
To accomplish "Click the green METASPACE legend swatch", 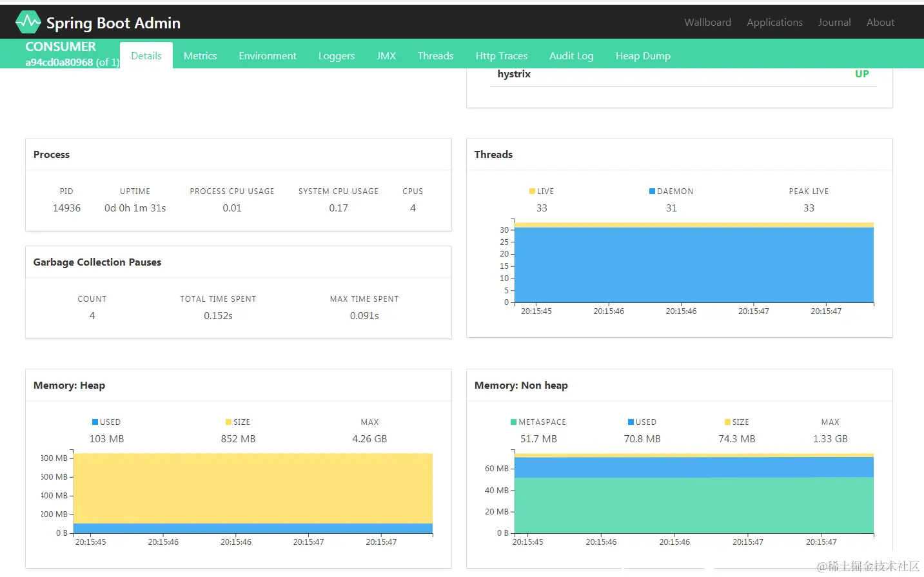I will [513, 422].
